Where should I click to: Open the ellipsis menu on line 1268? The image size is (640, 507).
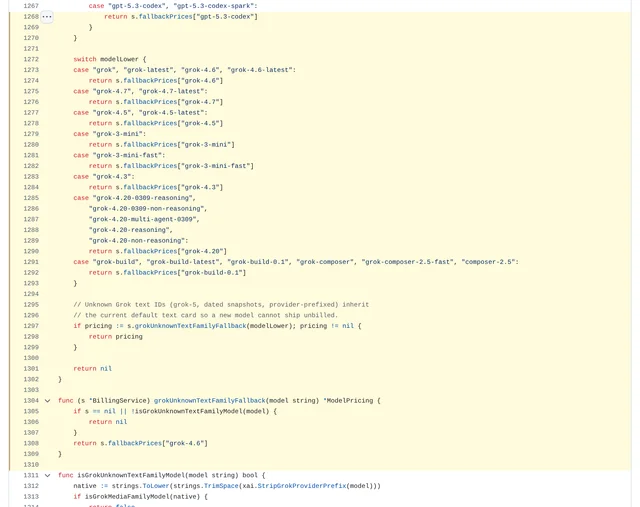pos(47,17)
